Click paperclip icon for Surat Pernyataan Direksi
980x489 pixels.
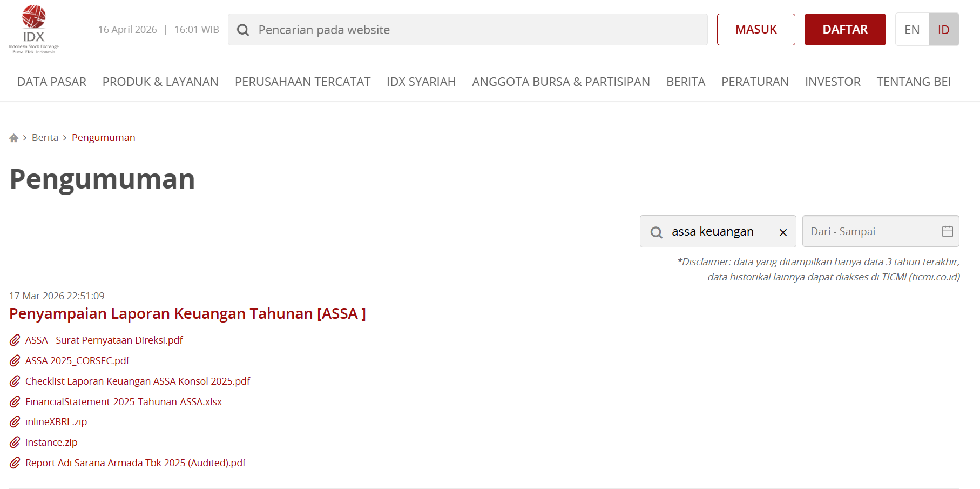click(x=15, y=340)
